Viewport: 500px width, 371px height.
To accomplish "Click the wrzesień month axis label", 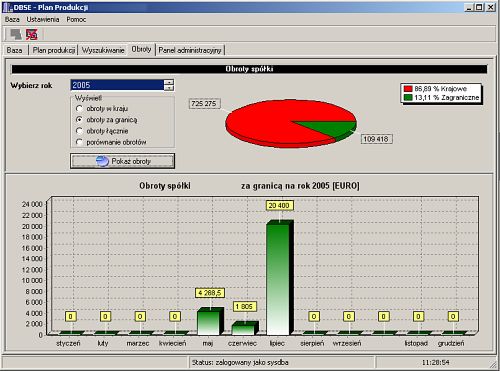I will 347,343.
